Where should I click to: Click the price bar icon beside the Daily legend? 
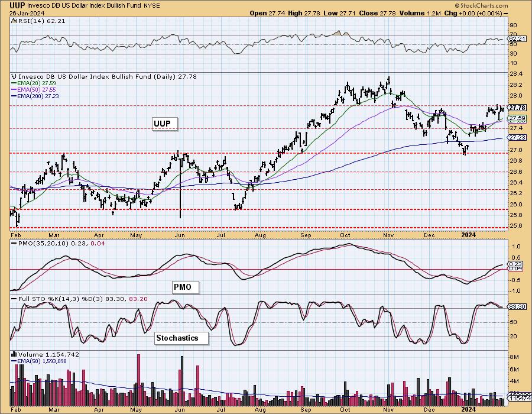(14, 77)
